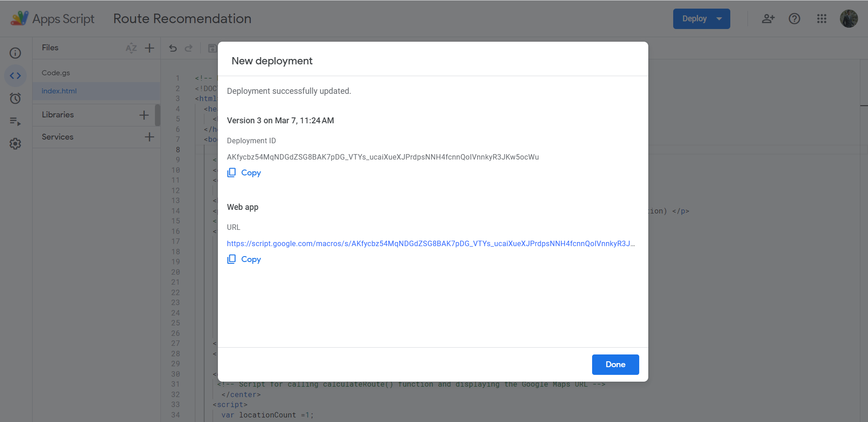Click the Libraries section header
The width and height of the screenshot is (868, 422).
58,115
